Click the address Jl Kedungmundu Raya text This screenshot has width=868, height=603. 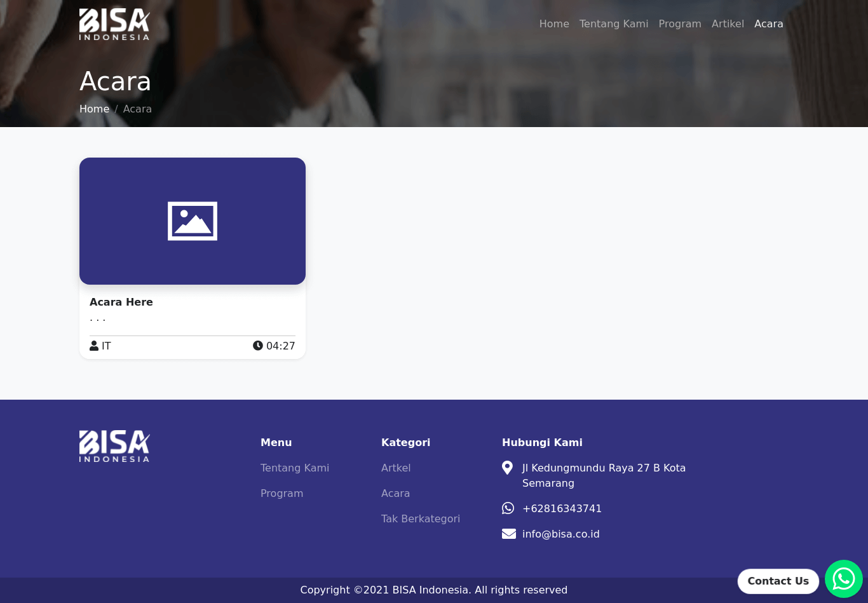(x=604, y=475)
